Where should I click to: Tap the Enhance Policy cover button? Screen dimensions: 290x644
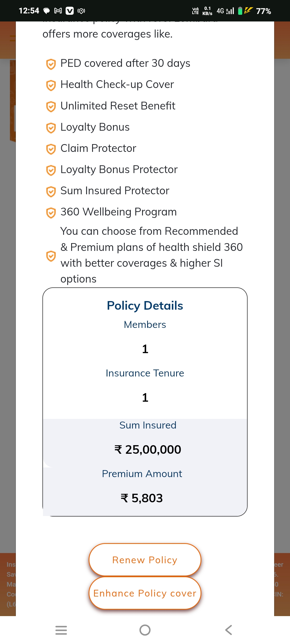(x=145, y=593)
